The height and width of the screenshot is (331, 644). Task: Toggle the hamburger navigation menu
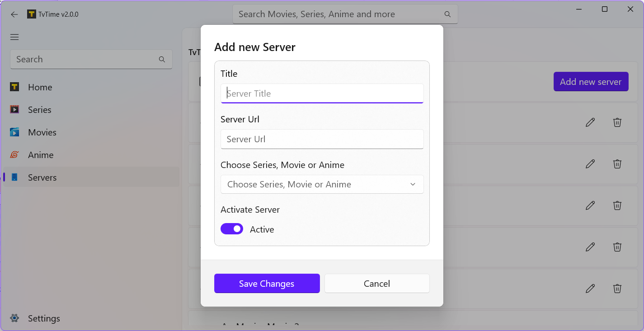click(x=14, y=37)
